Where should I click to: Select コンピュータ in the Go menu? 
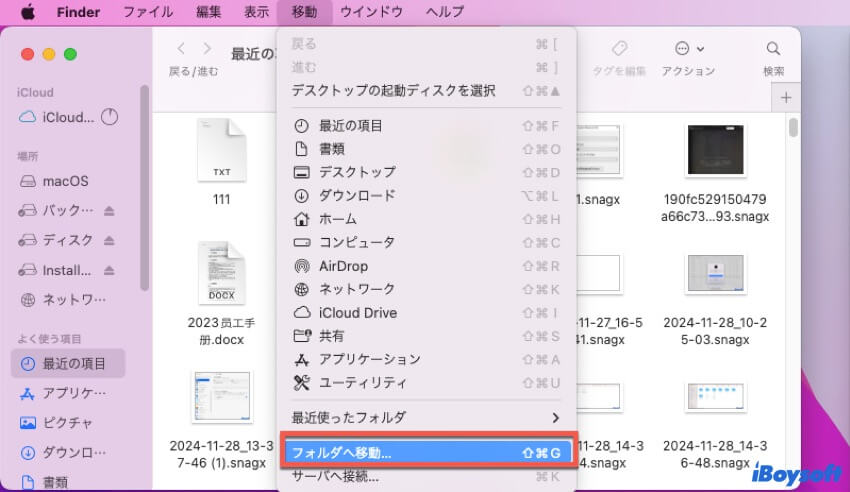[x=426, y=242]
